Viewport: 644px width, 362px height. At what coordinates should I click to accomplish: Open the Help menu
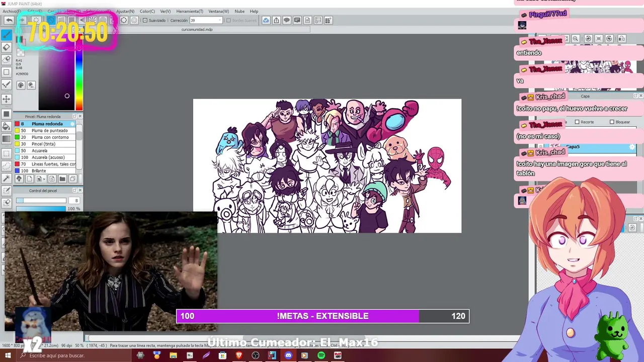254,11
